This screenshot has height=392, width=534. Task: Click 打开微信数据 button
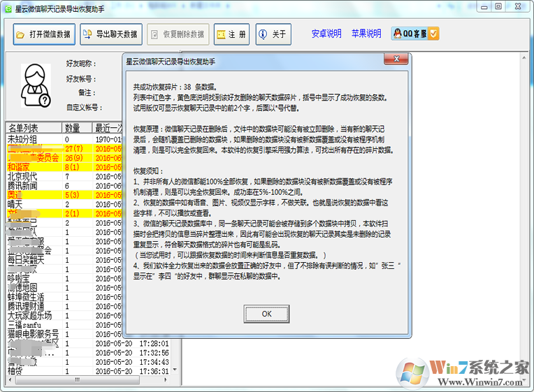(44, 34)
